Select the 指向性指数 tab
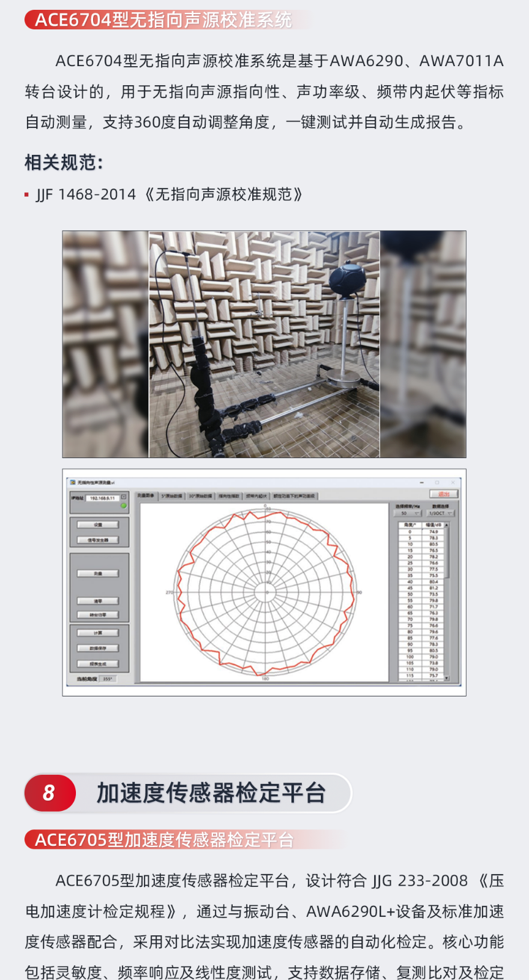This screenshot has height=980, width=529. (230, 496)
